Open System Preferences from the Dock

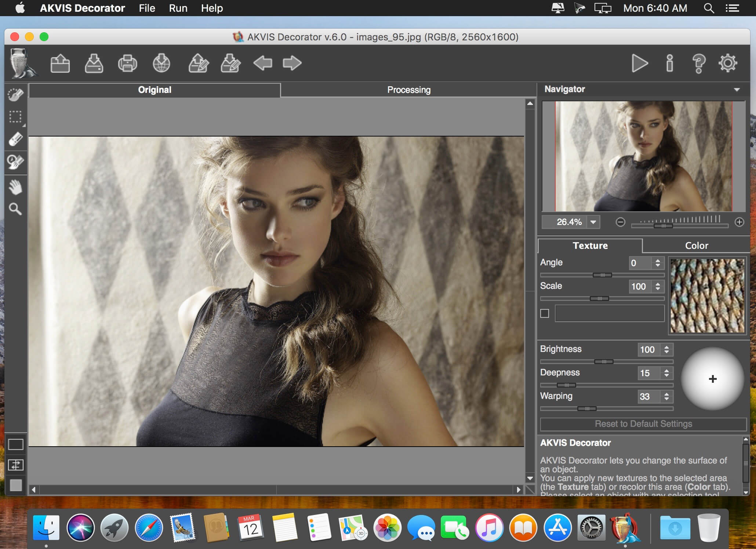tap(591, 528)
